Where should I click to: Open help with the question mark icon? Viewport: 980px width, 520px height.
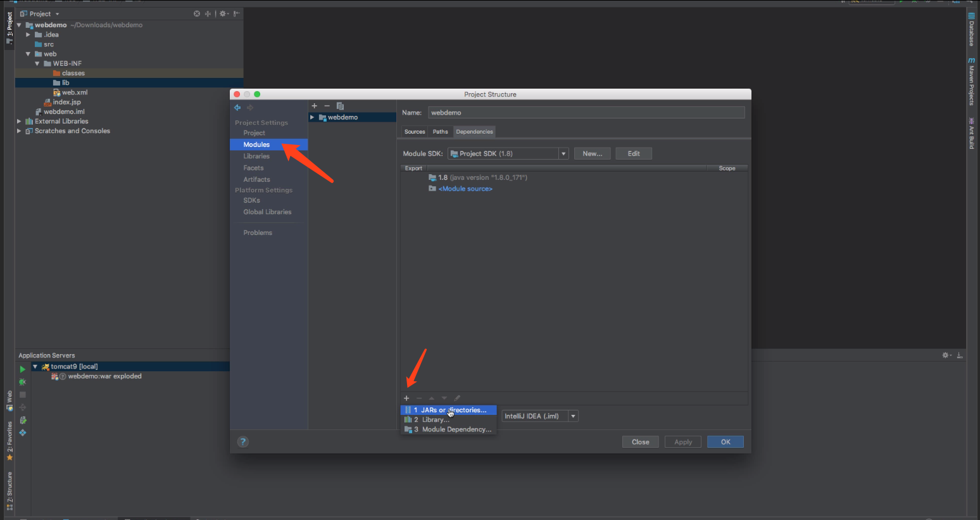pos(243,442)
